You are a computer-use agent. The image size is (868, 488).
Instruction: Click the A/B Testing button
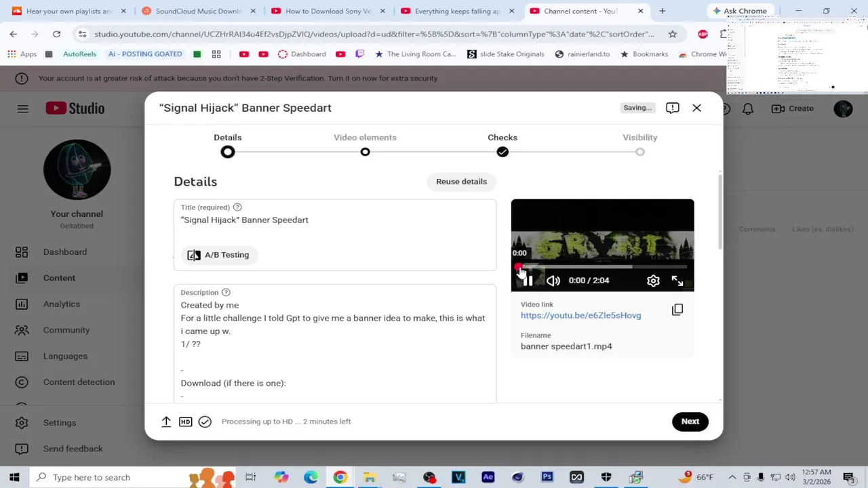tap(218, 255)
